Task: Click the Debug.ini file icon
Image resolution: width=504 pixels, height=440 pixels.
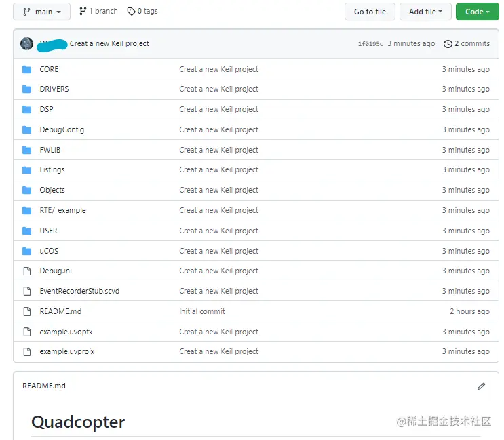Action: tap(27, 271)
